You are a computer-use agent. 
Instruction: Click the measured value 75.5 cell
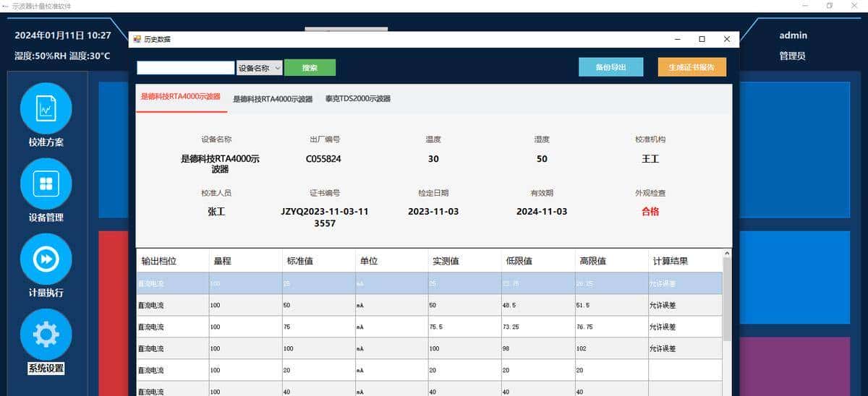464,327
